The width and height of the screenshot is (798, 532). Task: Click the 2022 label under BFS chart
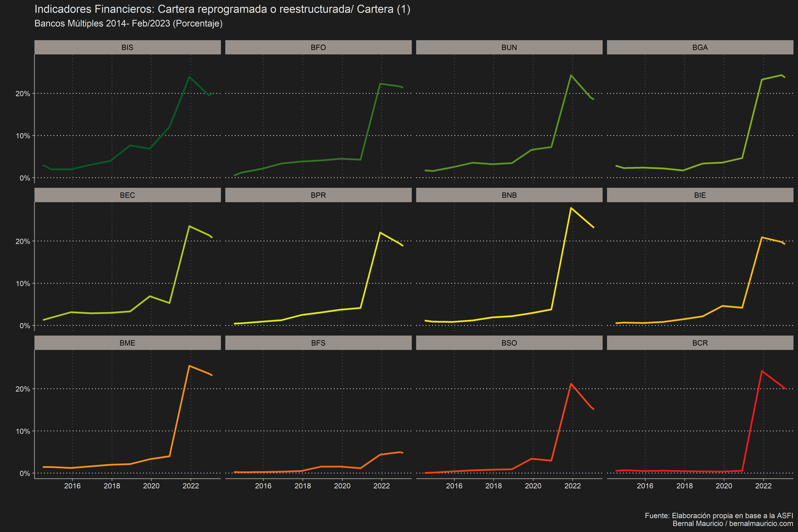point(382,486)
